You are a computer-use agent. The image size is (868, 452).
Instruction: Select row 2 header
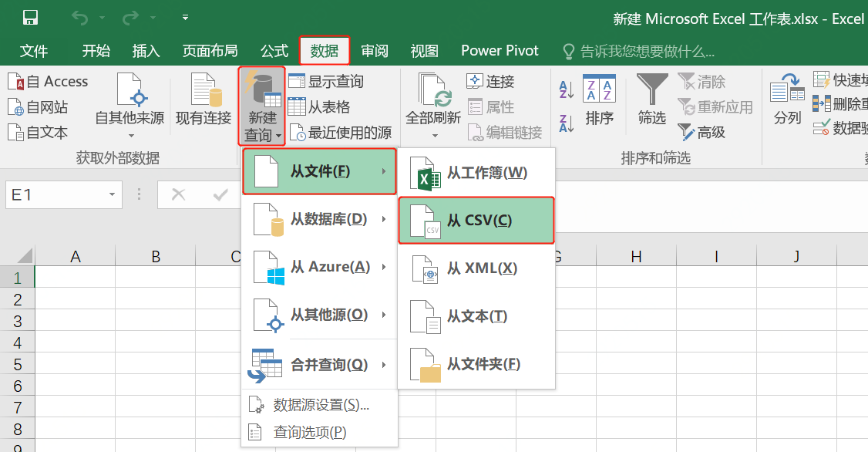coord(17,300)
